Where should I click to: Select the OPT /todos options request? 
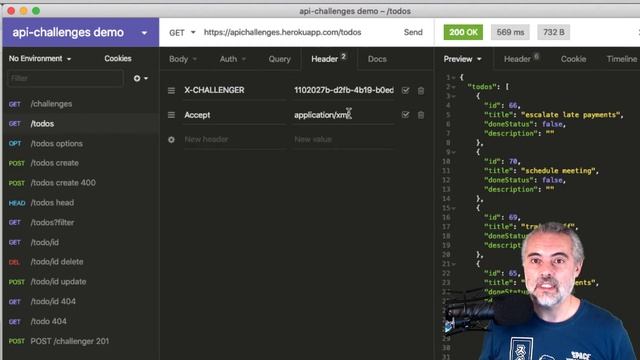pos(81,144)
